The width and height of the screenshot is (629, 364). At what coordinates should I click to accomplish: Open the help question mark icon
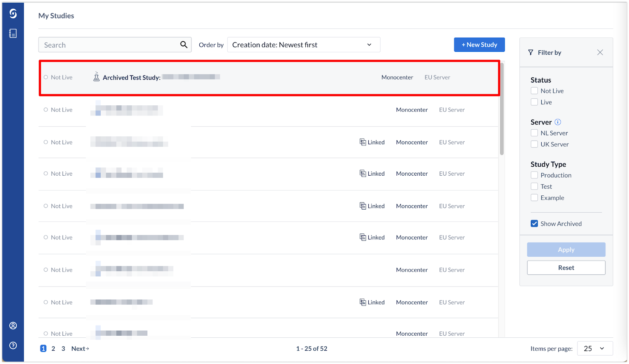pos(13,346)
